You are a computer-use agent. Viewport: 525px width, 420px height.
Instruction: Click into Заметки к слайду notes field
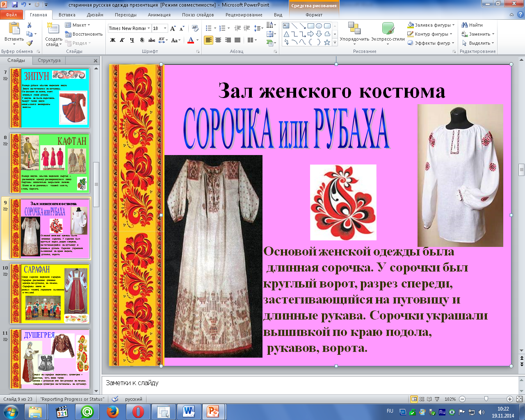310,385
